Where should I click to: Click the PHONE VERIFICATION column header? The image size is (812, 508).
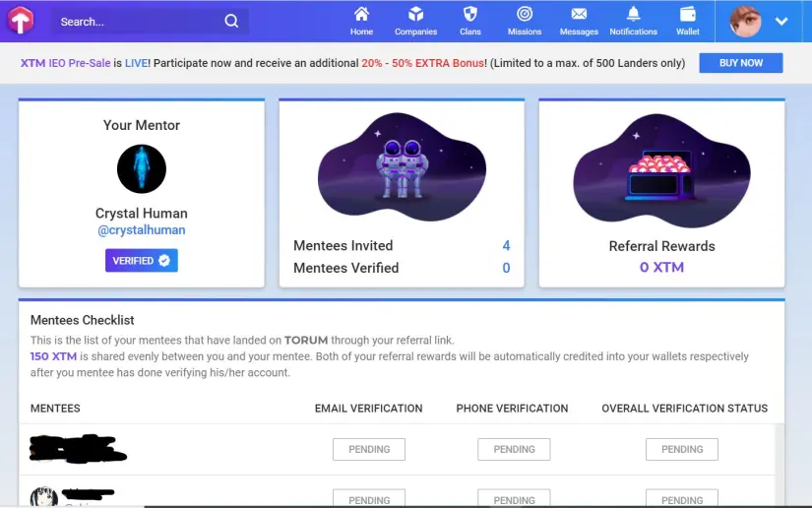point(512,409)
